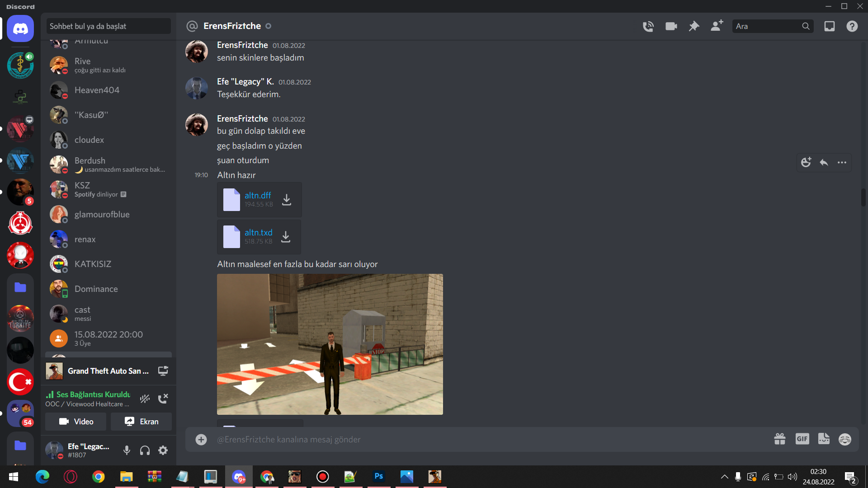Start a video call with ErensFriztche
The height and width of the screenshot is (488, 868).
pyautogui.click(x=671, y=26)
